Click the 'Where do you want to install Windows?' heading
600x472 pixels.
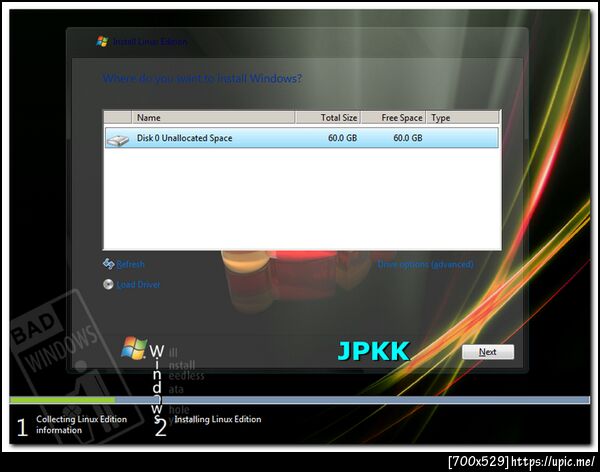click(x=202, y=78)
